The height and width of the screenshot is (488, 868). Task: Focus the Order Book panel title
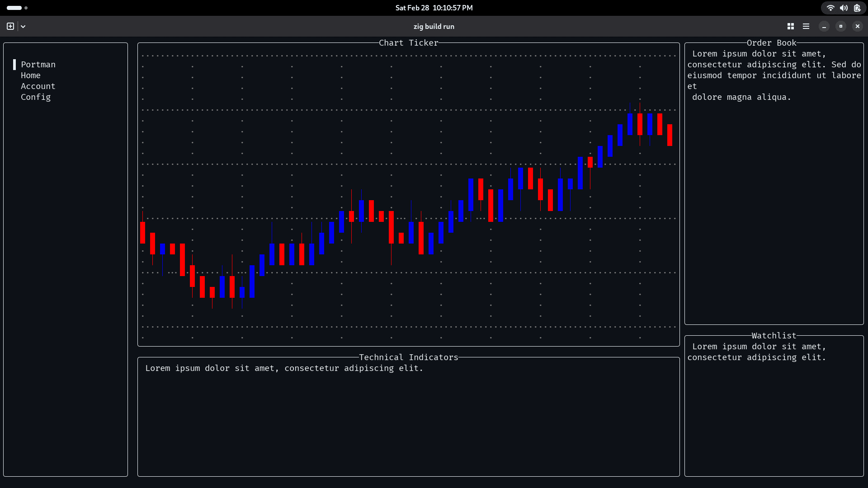tap(771, 43)
